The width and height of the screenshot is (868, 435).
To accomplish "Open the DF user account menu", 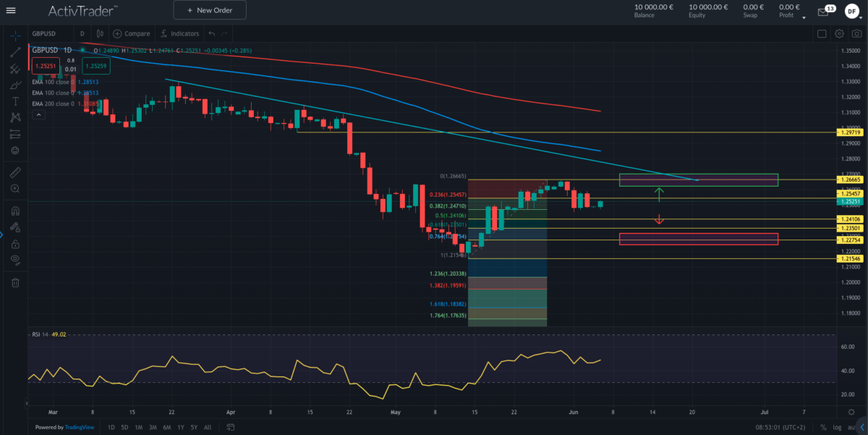I will pyautogui.click(x=851, y=10).
